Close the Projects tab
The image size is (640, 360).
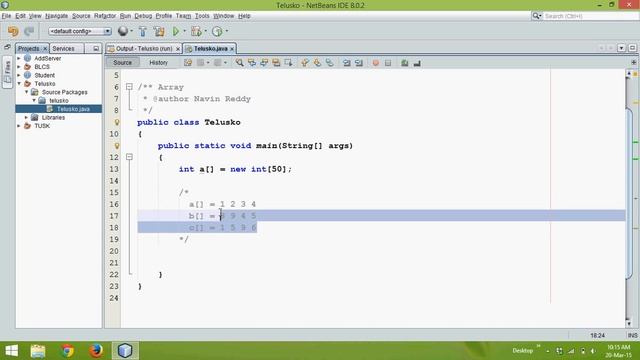[x=45, y=49]
